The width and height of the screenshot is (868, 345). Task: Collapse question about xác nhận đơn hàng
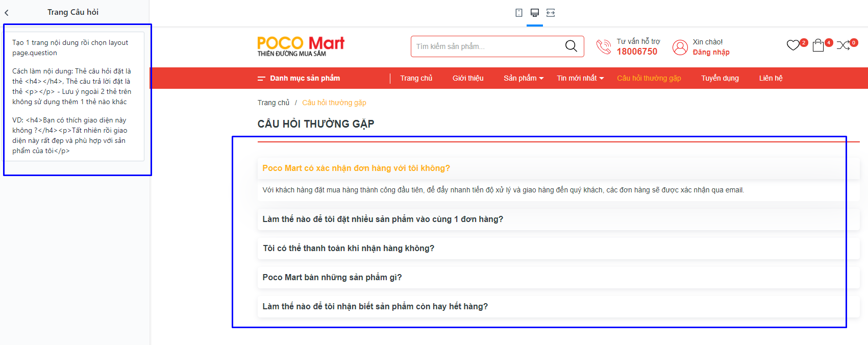(x=558, y=168)
